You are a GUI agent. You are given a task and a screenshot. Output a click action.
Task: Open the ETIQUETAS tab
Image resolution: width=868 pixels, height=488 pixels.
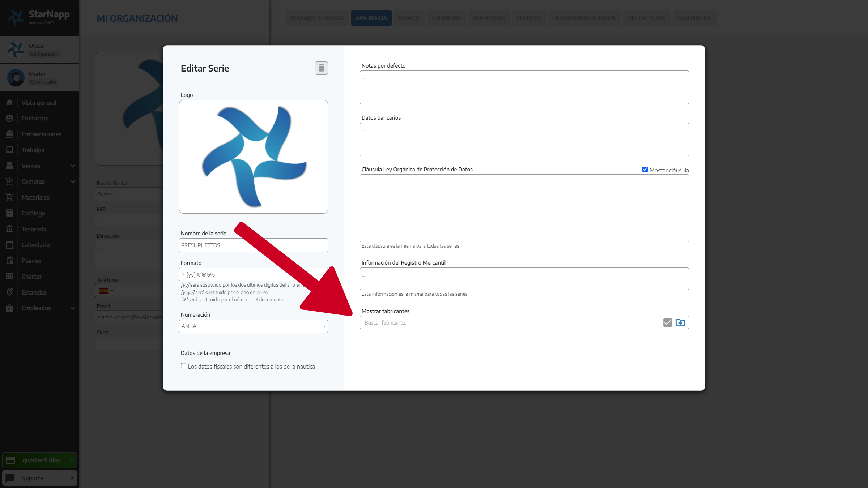[x=446, y=18]
